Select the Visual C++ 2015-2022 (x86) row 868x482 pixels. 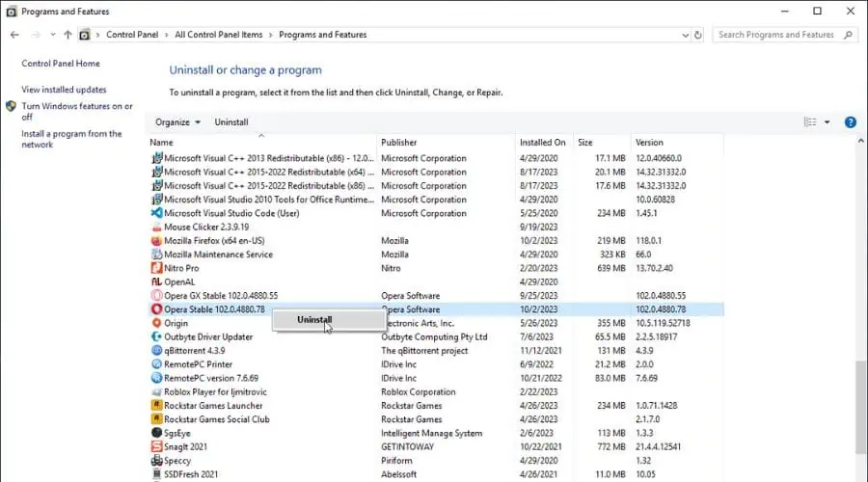(436, 186)
